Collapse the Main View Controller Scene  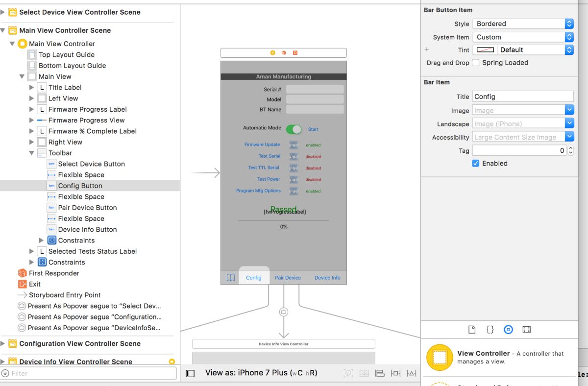coord(3,30)
